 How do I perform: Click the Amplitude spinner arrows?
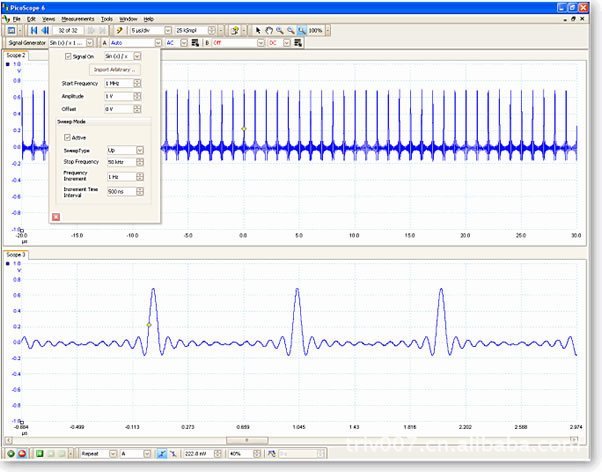point(138,95)
